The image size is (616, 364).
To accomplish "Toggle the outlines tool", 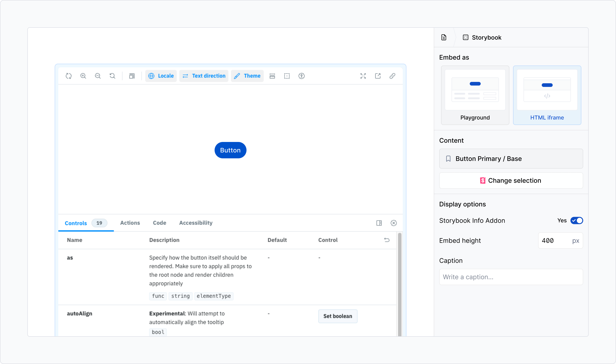I will point(287,76).
